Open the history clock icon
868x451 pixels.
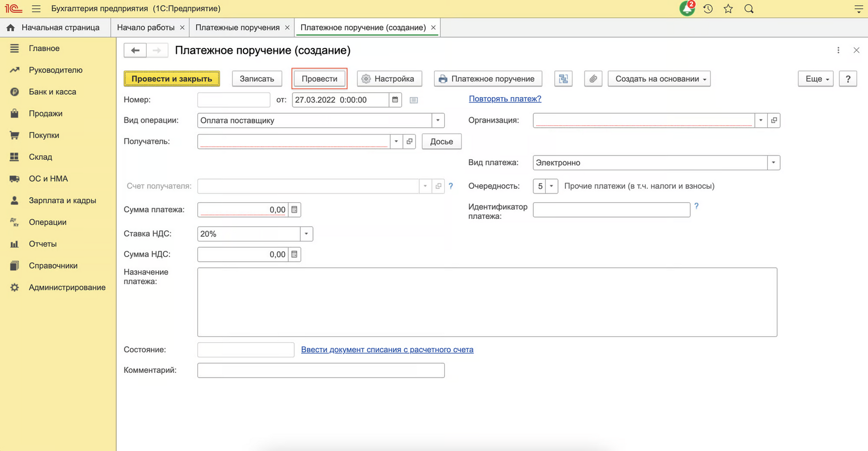(x=708, y=9)
